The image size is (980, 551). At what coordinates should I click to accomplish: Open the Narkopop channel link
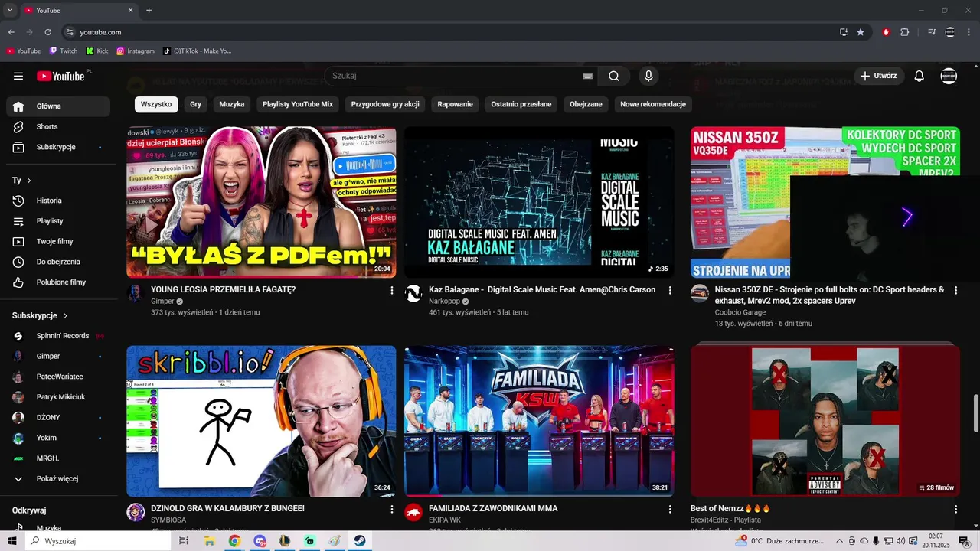(x=444, y=302)
